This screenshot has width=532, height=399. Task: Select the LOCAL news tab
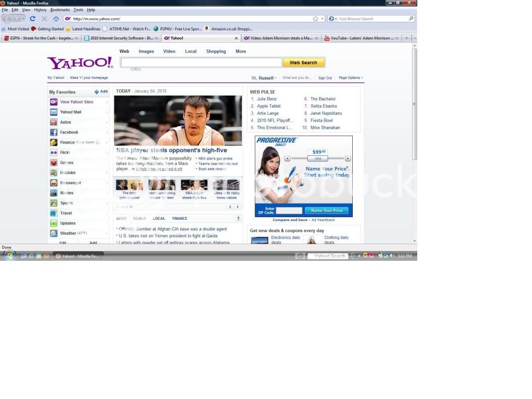(x=159, y=219)
